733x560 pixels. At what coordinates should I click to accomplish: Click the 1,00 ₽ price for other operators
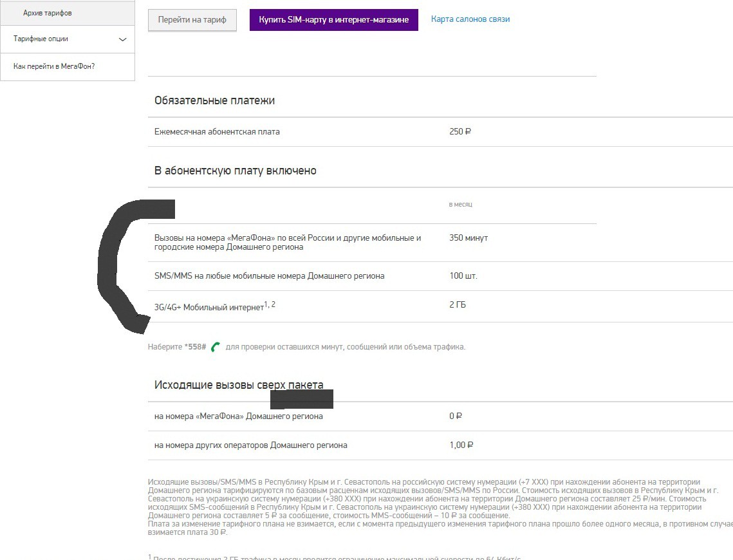(461, 445)
